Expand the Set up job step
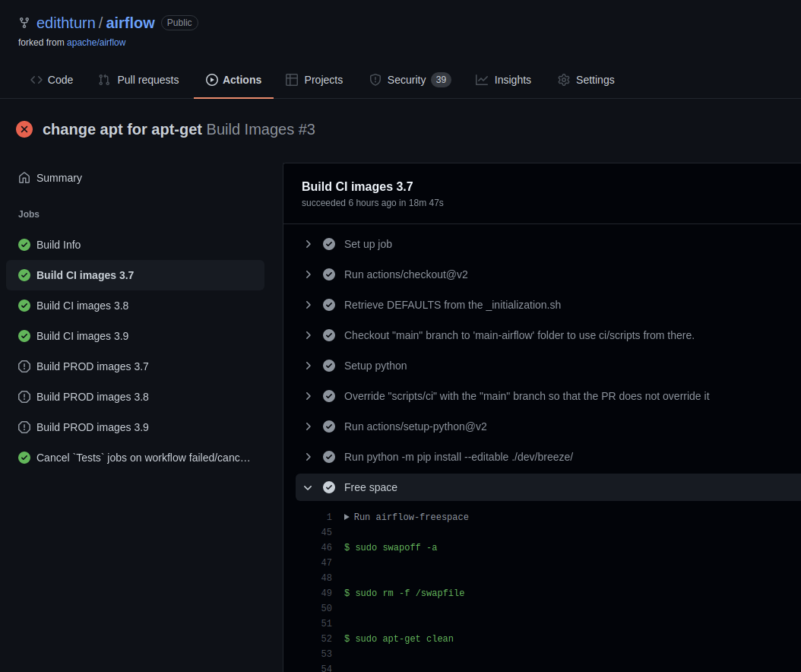801x672 pixels. point(308,244)
